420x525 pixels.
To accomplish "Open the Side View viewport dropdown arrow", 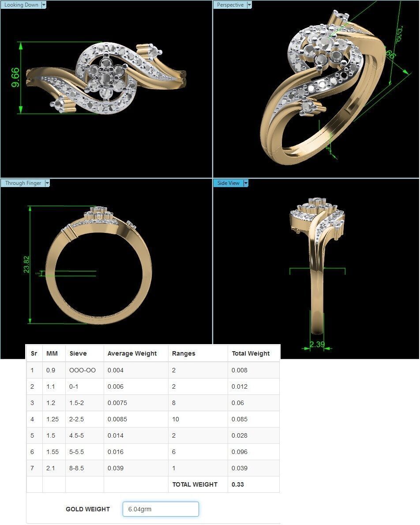I will click(246, 183).
